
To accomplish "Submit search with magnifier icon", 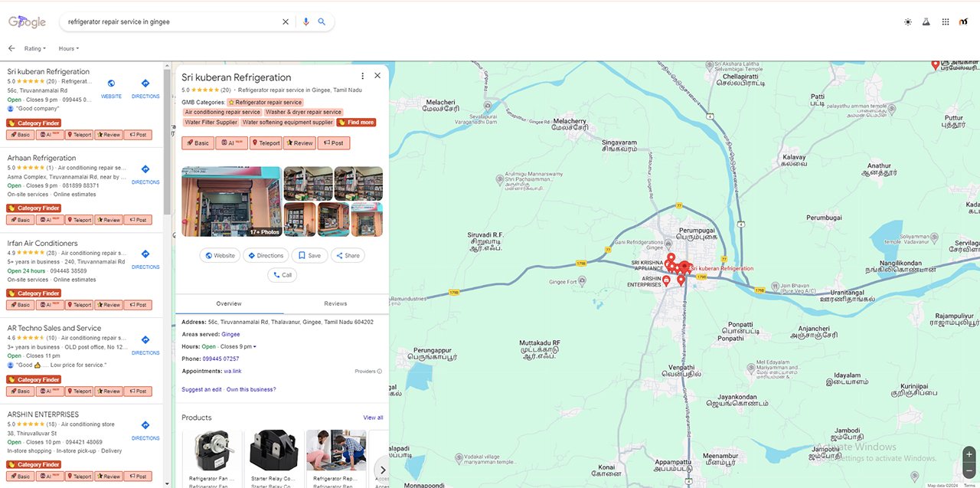I will click(322, 22).
